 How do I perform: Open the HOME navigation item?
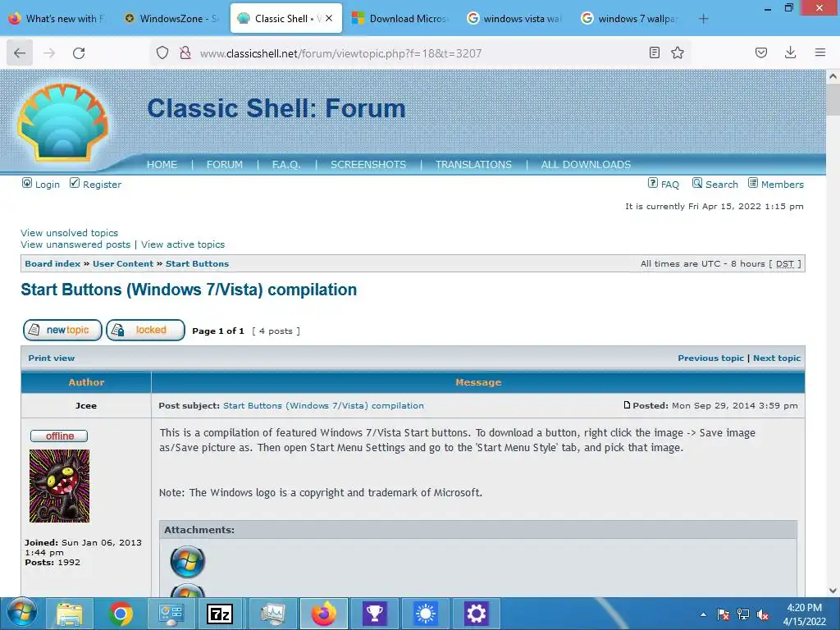pyautogui.click(x=162, y=164)
